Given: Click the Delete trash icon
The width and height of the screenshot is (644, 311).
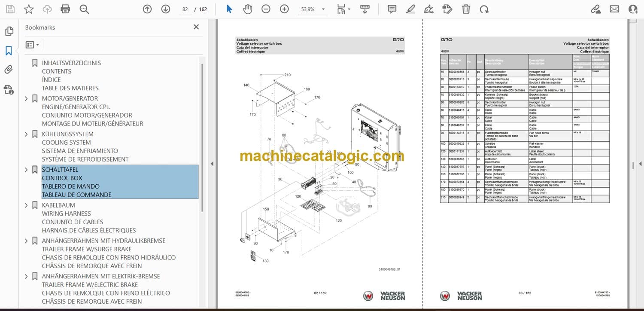Looking at the screenshot, I should [466, 9].
